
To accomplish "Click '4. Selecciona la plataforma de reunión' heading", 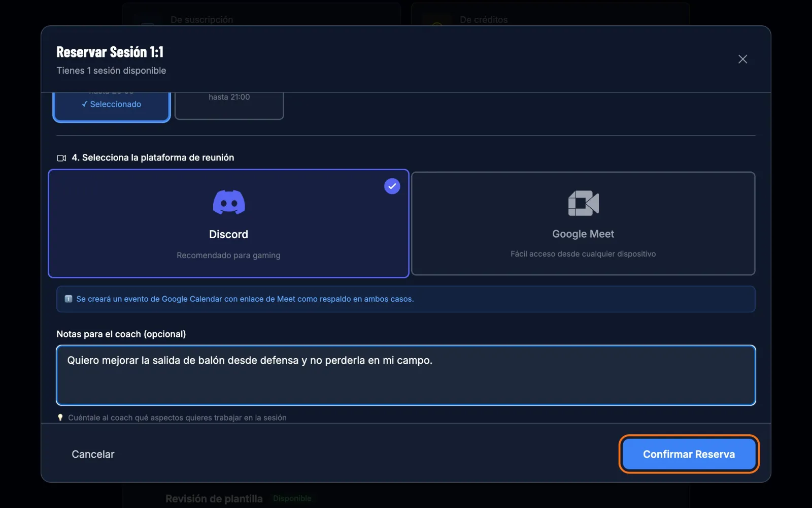I will point(153,157).
